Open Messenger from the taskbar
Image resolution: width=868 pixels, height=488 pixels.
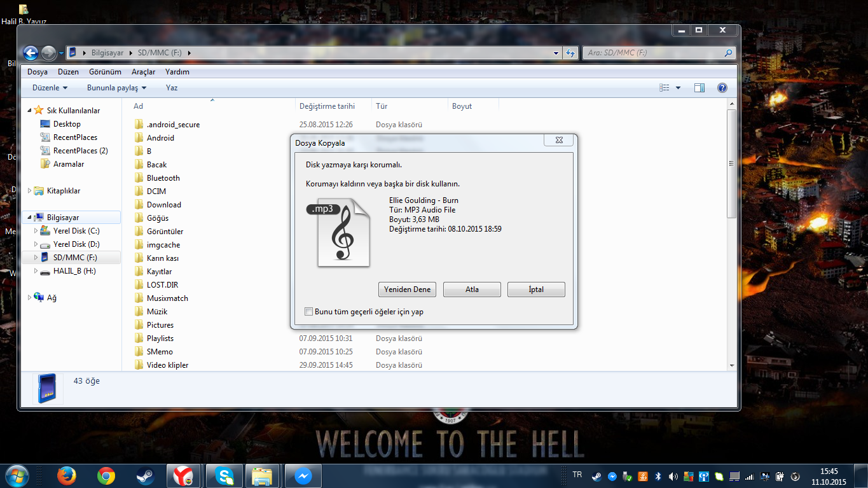[303, 476]
